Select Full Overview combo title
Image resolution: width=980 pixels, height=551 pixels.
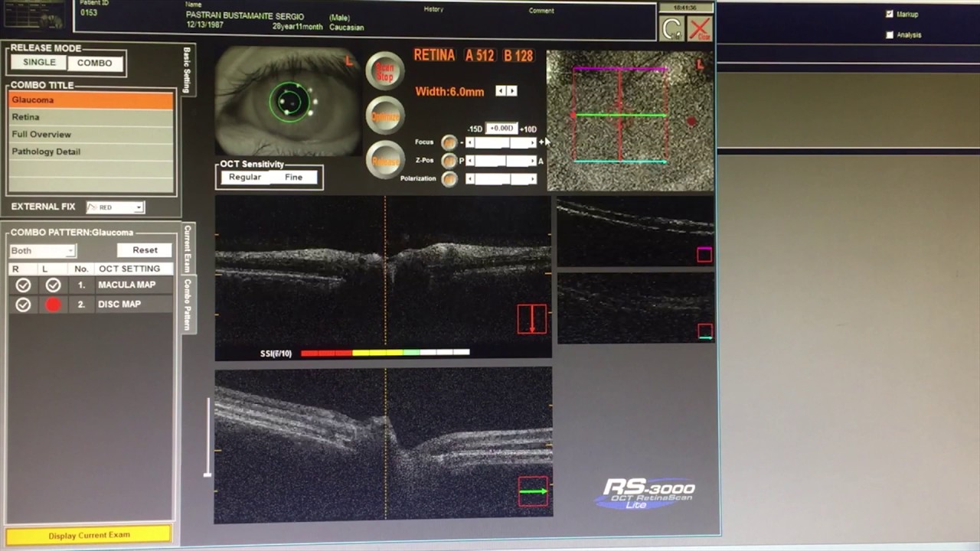[90, 135]
